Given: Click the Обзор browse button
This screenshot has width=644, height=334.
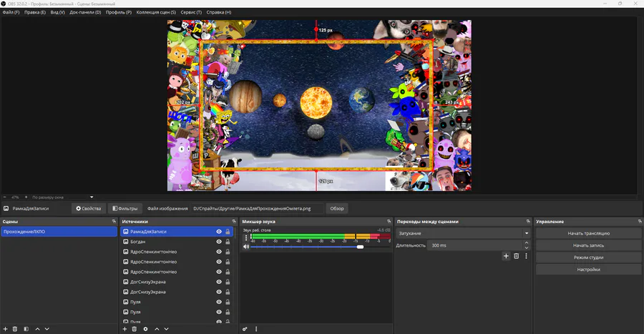Looking at the screenshot, I should 337,208.
